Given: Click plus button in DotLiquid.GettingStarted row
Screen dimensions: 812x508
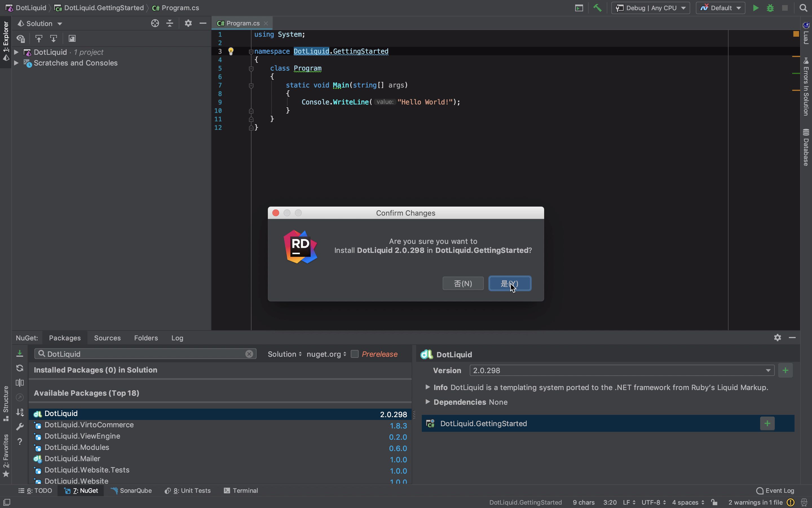Looking at the screenshot, I should pyautogui.click(x=767, y=423).
